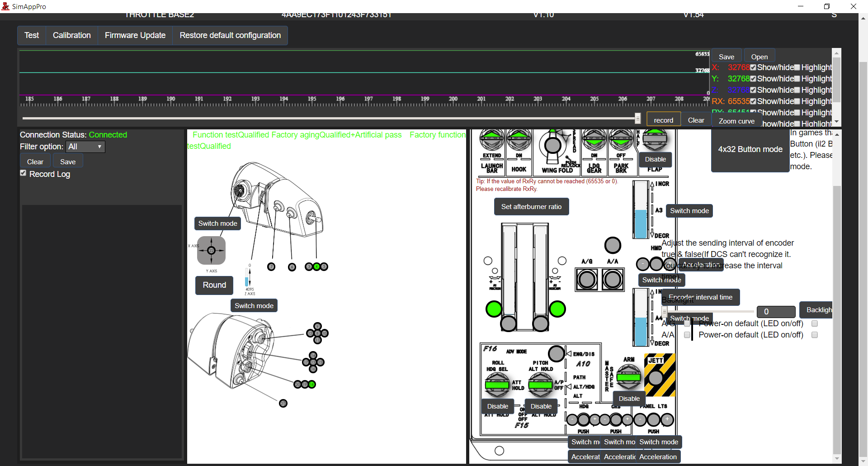This screenshot has width=868, height=466.
Task: Click the JETT hazard-striped button
Action: pos(660,376)
